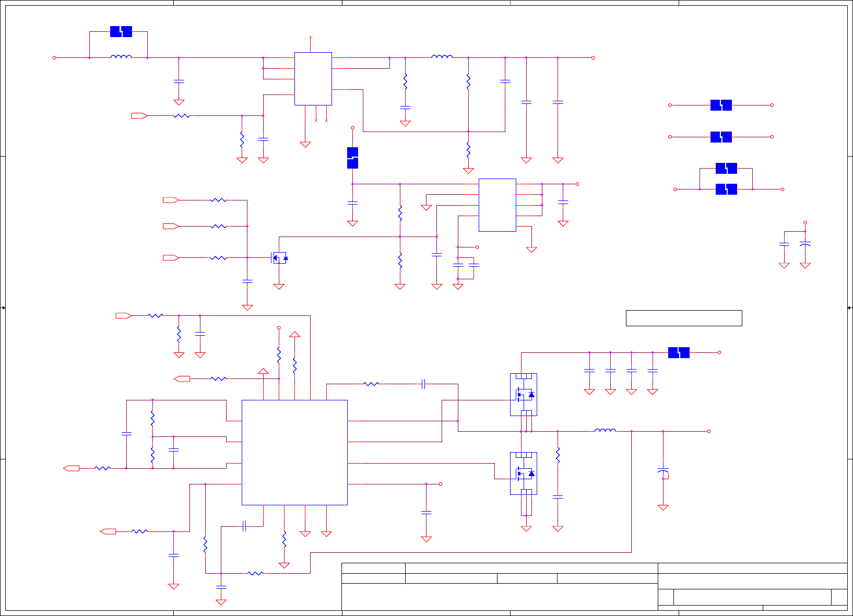This screenshot has height=616, width=853.
Task: Select the terminal circle ending the top rail
Action: point(593,58)
